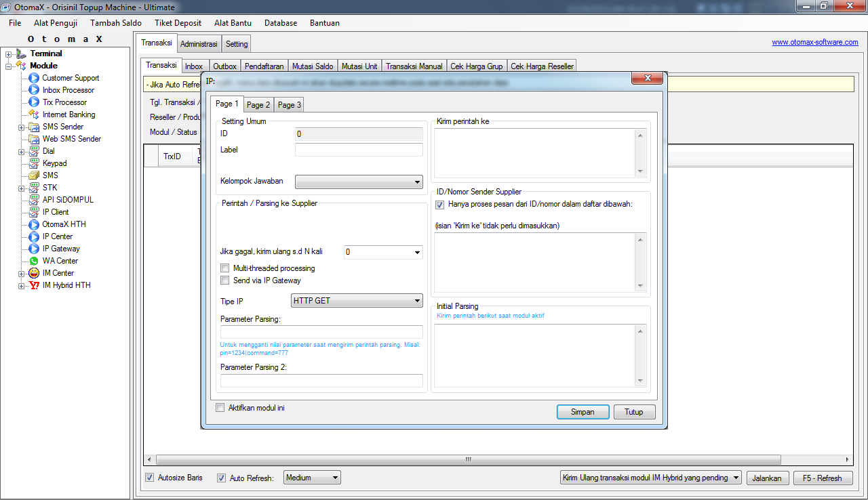Toggle Multi-threaded processing option
The height and width of the screenshot is (500, 868).
coord(224,268)
